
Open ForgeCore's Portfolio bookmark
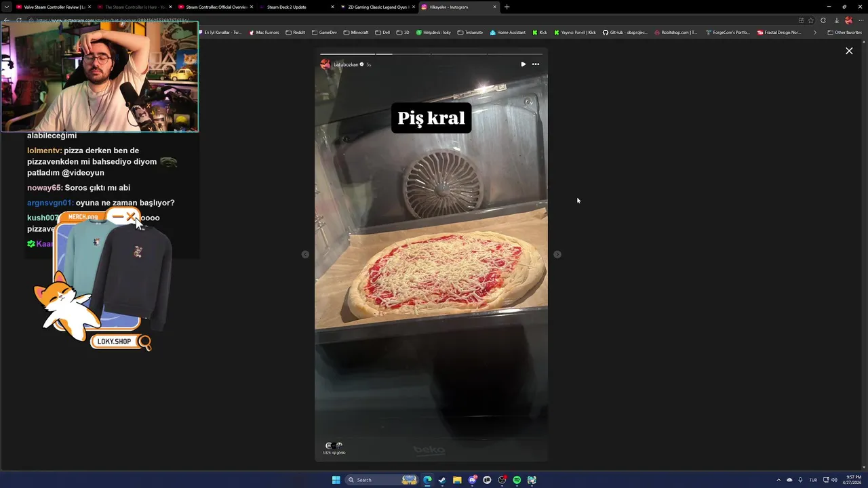pyautogui.click(x=728, y=33)
